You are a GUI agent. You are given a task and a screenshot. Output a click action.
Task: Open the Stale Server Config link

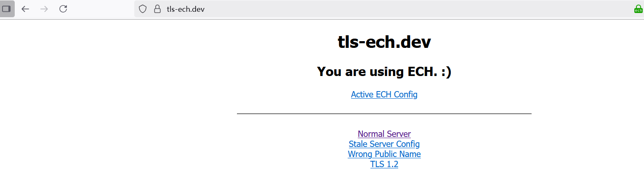pos(384,144)
